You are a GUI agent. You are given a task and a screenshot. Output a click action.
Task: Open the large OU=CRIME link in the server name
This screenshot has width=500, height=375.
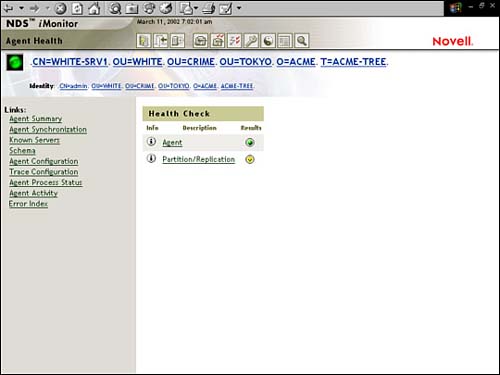[191, 62]
